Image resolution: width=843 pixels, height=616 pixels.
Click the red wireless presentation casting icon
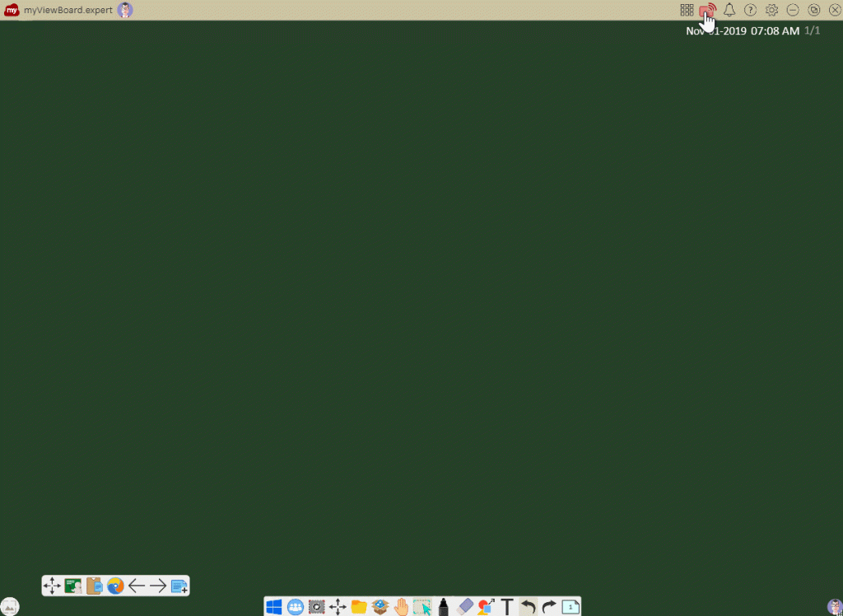pos(707,10)
